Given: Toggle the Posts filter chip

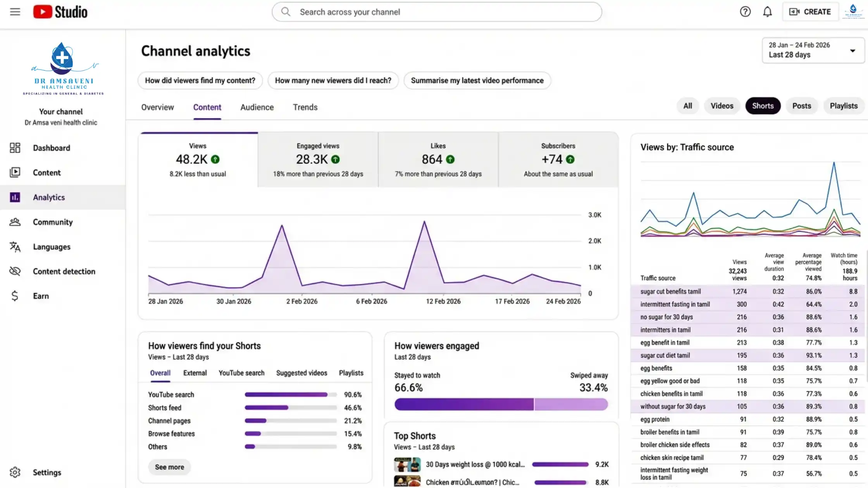Looking at the screenshot, I should pyautogui.click(x=801, y=106).
